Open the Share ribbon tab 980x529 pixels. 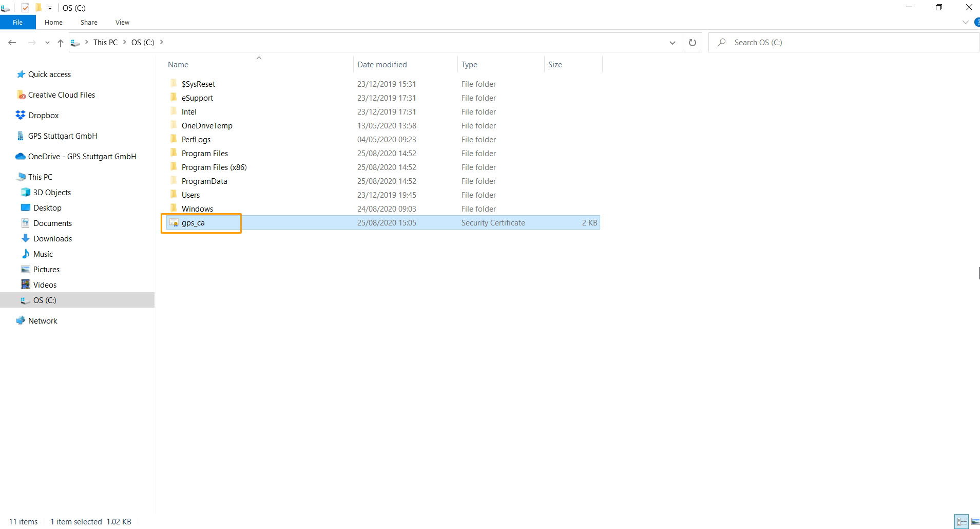(x=89, y=23)
